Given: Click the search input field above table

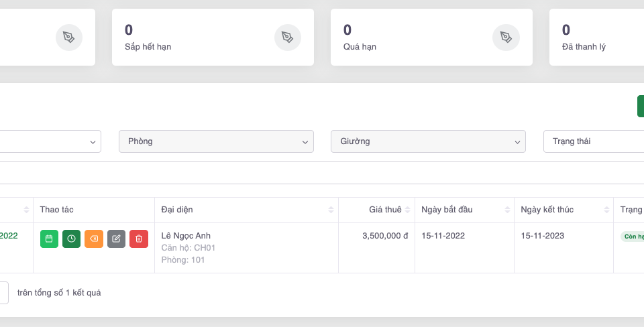Looking at the screenshot, I should pyautogui.click(x=322, y=173).
